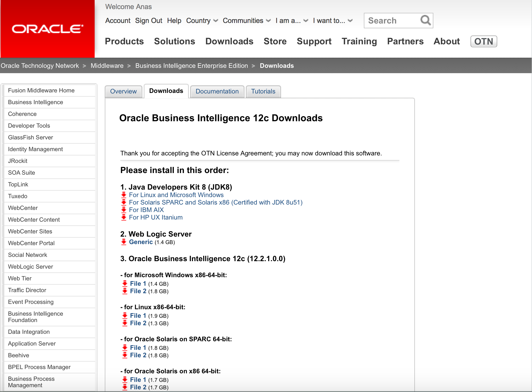Image resolution: width=532 pixels, height=392 pixels.
Task: Open the For IBM AIX link
Action: coord(146,210)
